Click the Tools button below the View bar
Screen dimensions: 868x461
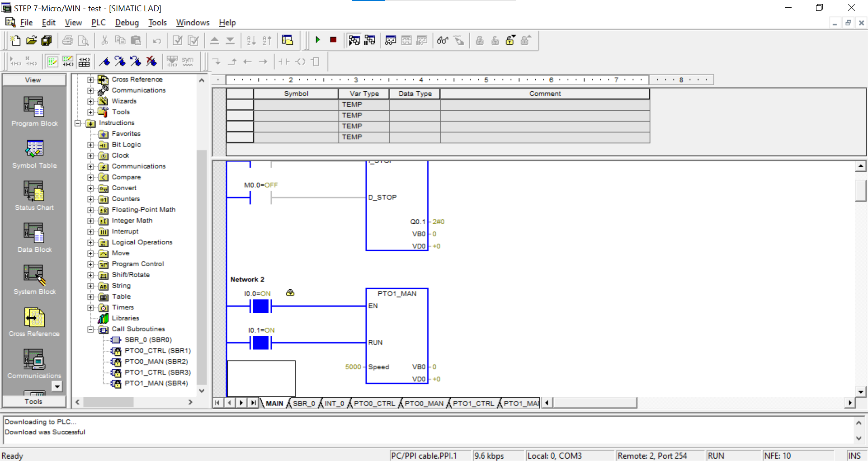click(x=33, y=401)
